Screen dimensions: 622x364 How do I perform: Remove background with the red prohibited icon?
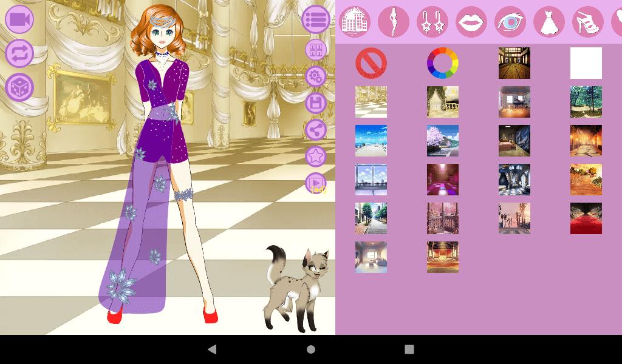tap(371, 63)
